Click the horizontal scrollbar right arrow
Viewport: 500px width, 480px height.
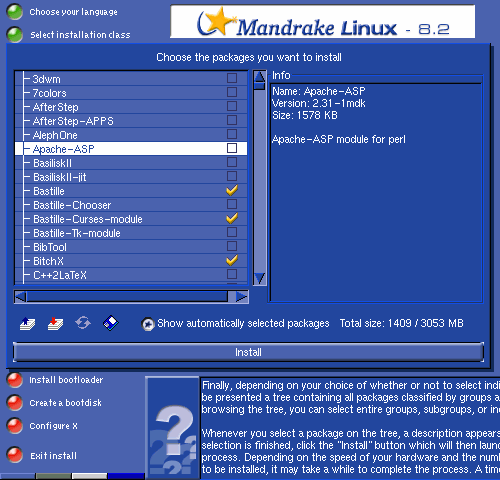(x=241, y=297)
